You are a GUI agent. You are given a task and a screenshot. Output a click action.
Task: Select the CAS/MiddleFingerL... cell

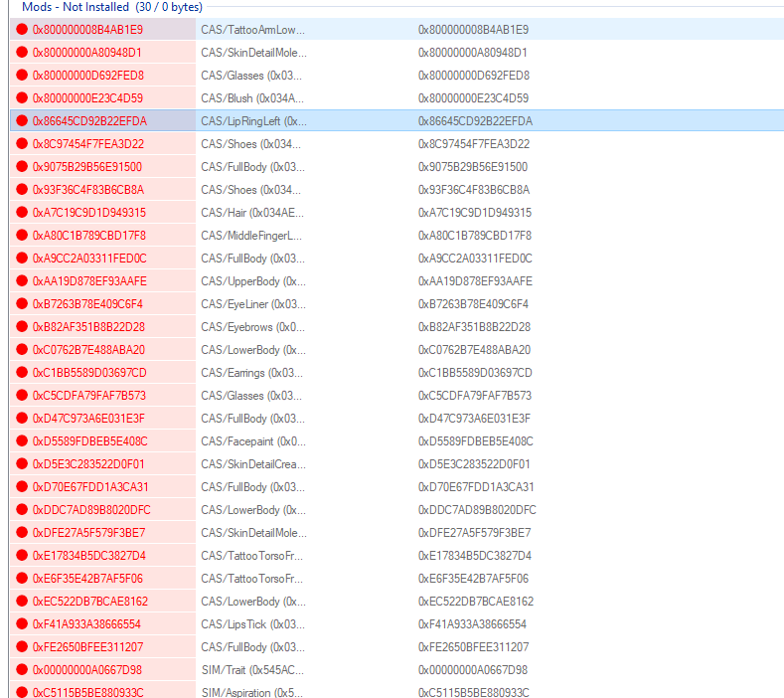(251, 236)
